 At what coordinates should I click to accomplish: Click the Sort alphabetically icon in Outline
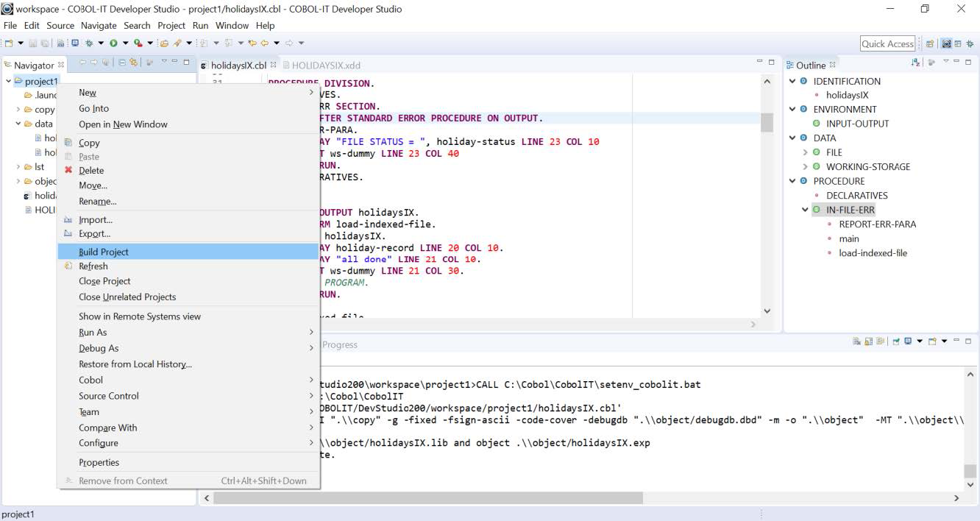(916, 63)
